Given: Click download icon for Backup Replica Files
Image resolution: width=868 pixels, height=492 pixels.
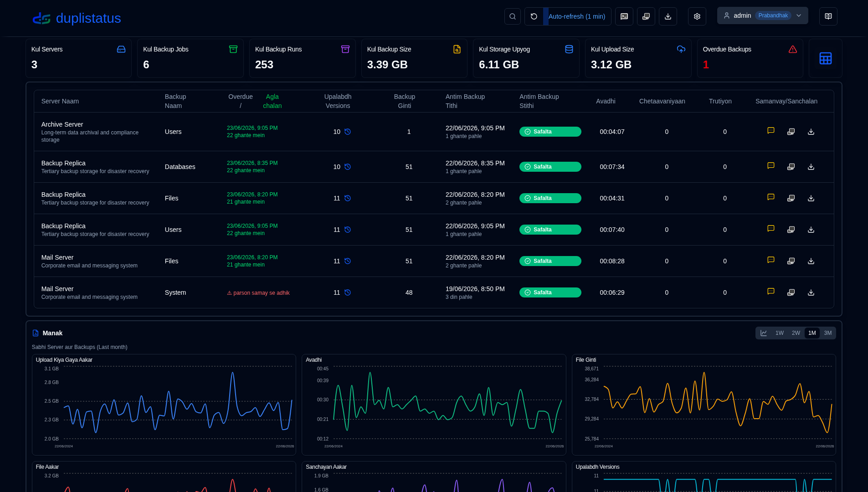Looking at the screenshot, I should tap(811, 198).
